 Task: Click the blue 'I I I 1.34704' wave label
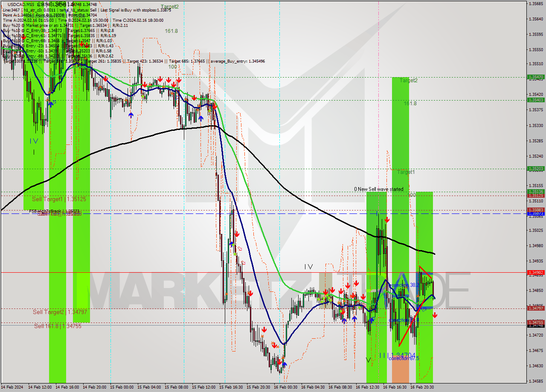tap(397, 355)
